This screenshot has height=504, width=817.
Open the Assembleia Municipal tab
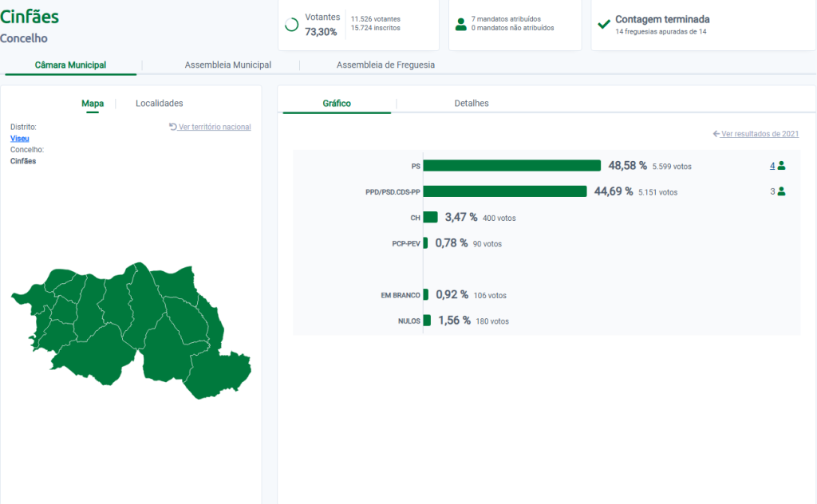click(x=227, y=65)
